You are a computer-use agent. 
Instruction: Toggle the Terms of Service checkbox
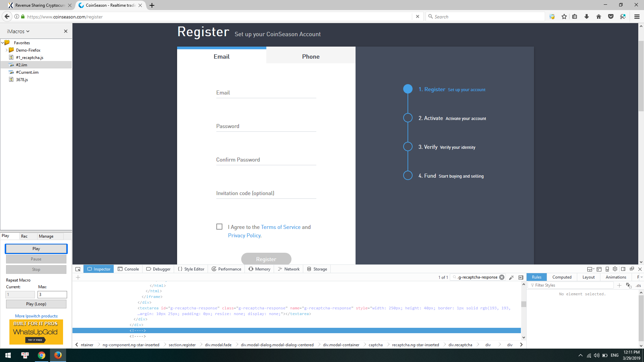point(219,226)
